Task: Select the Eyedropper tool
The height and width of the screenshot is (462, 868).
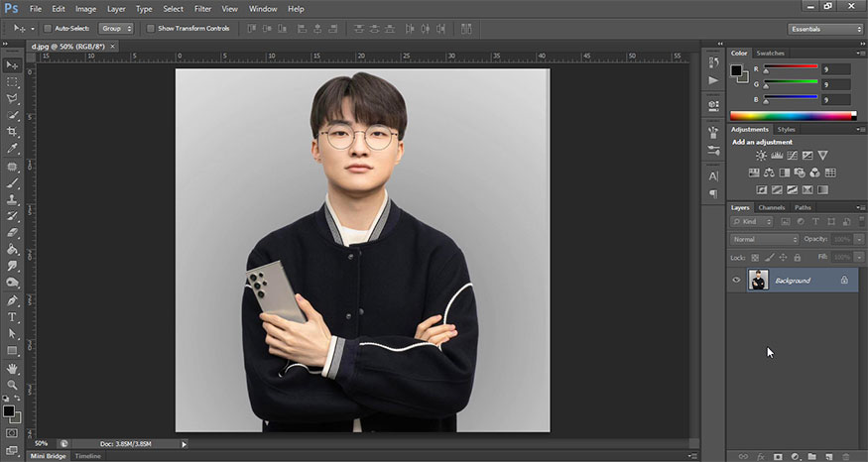Action: [x=12, y=149]
